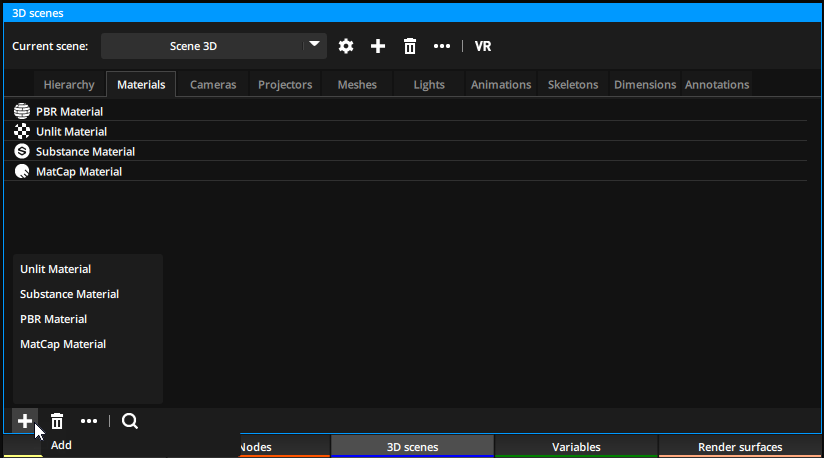The image size is (824, 458).
Task: Click the MatCap Material icon
Action: pyautogui.click(x=22, y=171)
